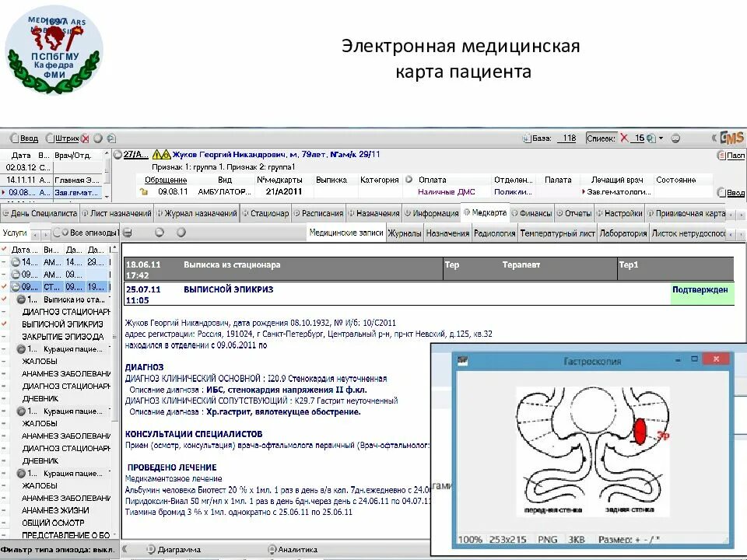Click the Гастроскопия window title icon
Screen dimensions: 747x560
(x=462, y=360)
